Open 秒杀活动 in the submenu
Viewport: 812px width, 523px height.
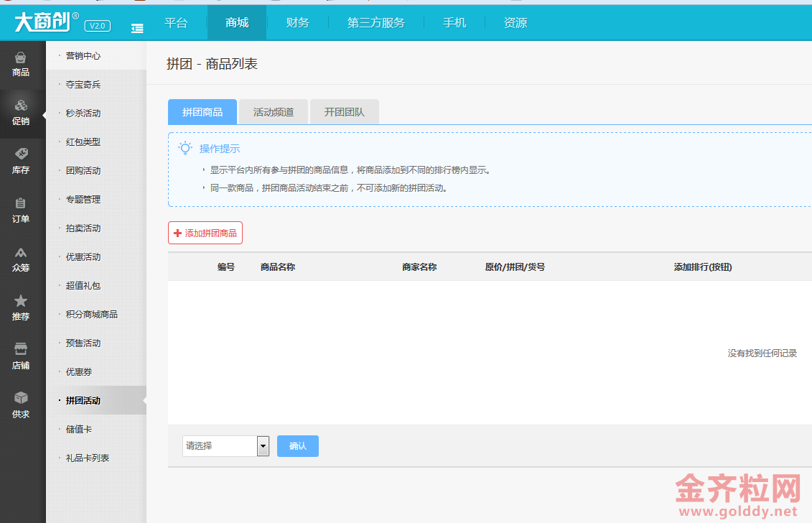coord(83,114)
